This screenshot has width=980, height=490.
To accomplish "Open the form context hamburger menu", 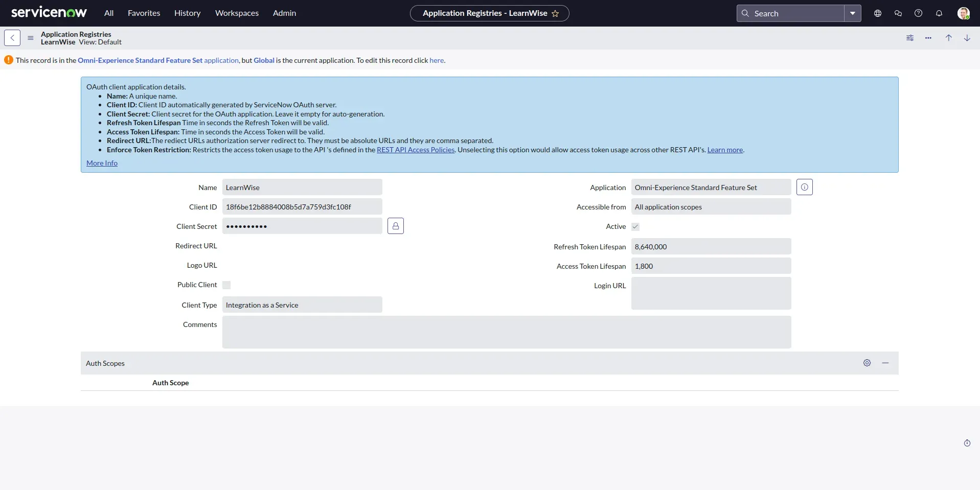I will coord(31,38).
